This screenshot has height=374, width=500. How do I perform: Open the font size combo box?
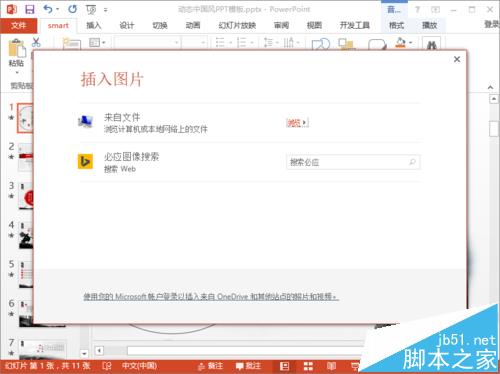[x=194, y=43]
